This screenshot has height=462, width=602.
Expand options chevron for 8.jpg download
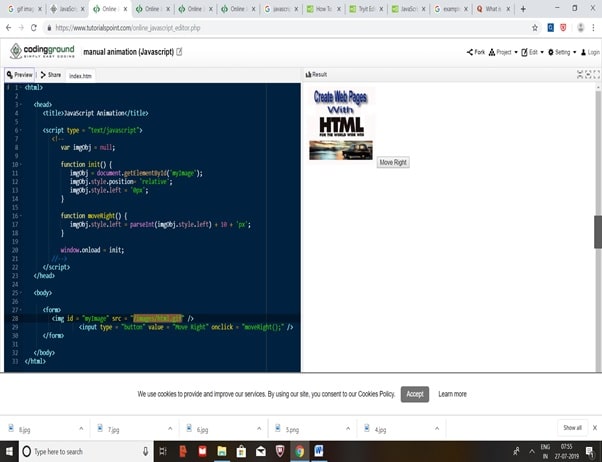(81, 429)
